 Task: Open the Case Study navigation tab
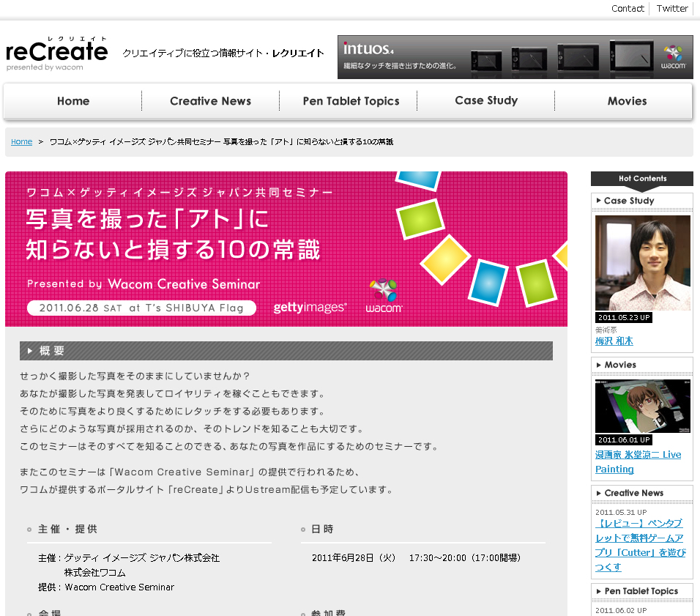[x=486, y=101]
